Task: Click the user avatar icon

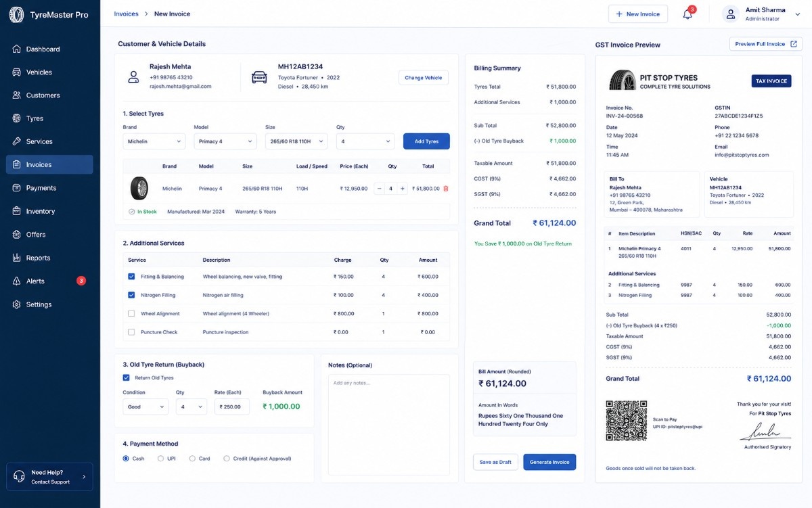Action: point(730,14)
